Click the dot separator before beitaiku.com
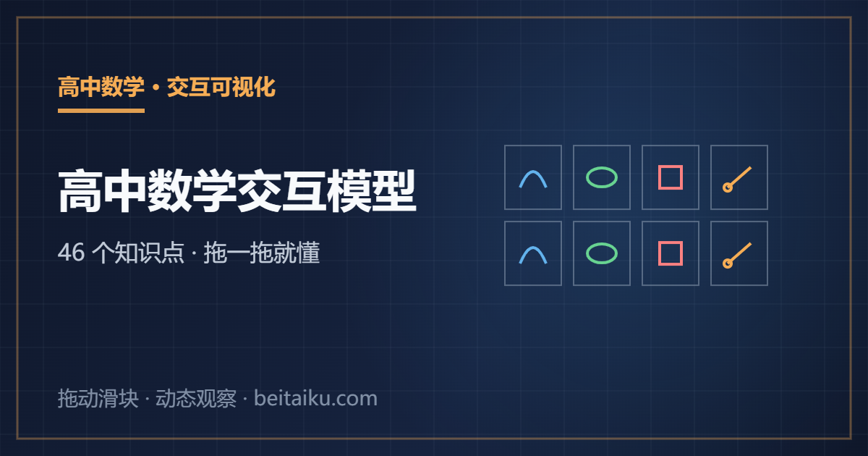 (245, 400)
